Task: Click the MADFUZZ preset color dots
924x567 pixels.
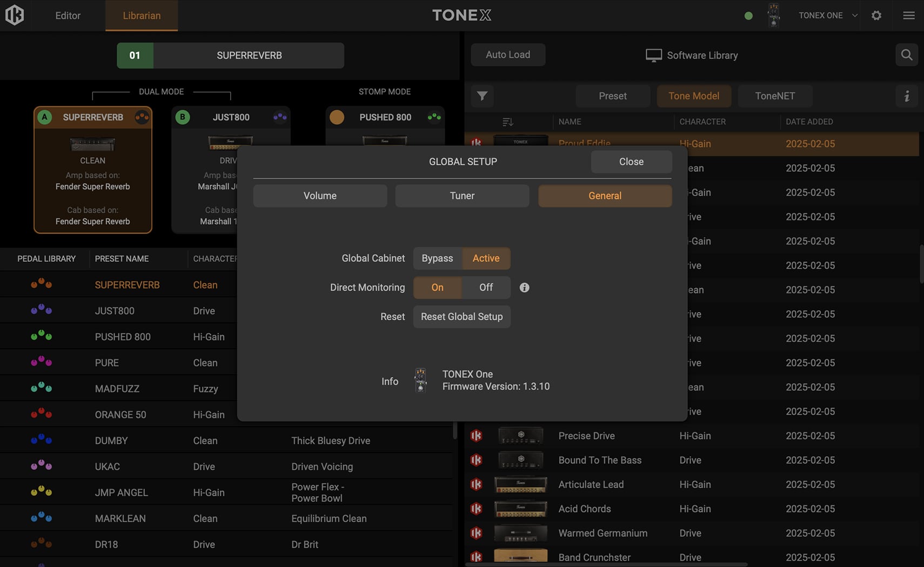Action: (41, 388)
